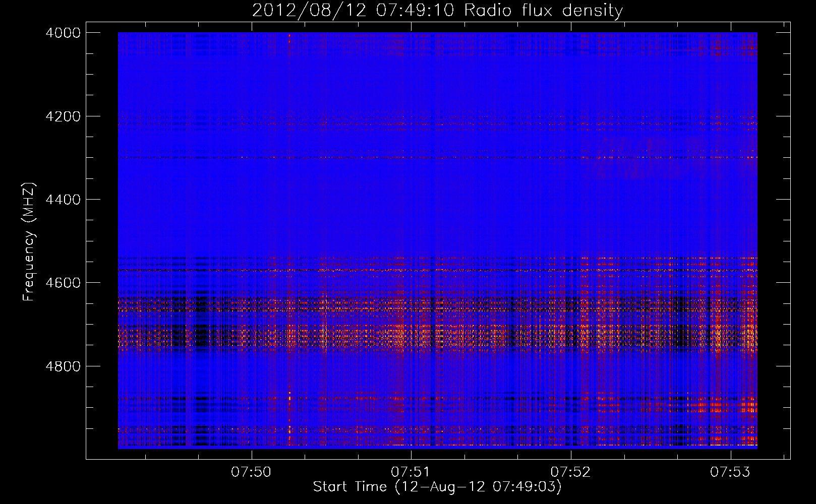This screenshot has height=504, width=816.
Task: Click the 07:51 time axis label
Action: pyautogui.click(x=411, y=472)
